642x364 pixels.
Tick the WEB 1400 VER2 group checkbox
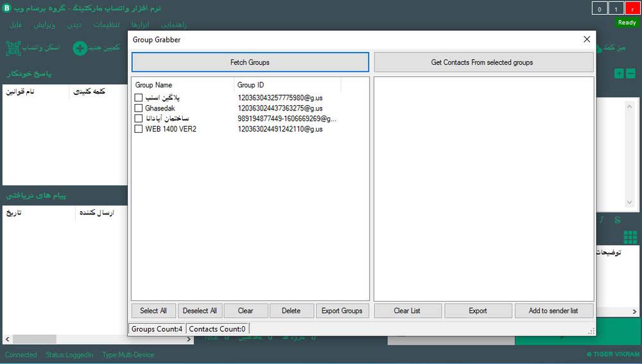click(x=138, y=129)
